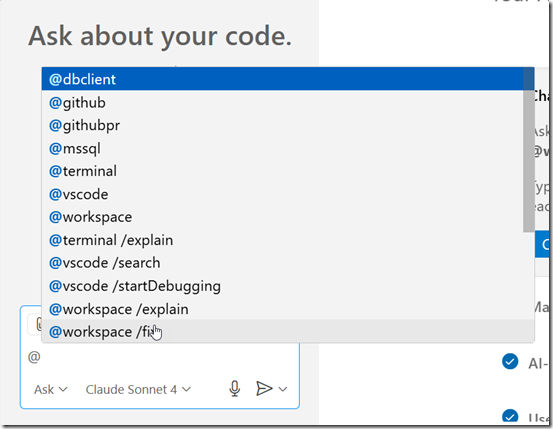The image size is (553, 429).
Task: Open the send options chevron dropdown
Action: tap(283, 389)
